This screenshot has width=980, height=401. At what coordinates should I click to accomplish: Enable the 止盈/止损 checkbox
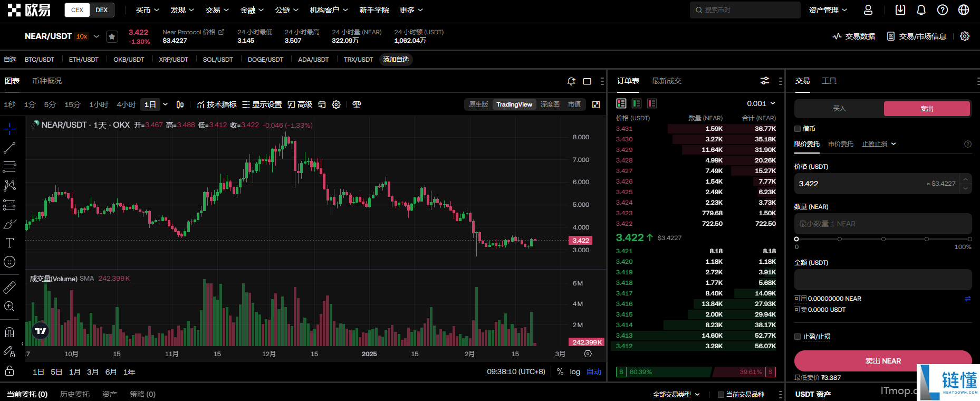[x=798, y=337]
